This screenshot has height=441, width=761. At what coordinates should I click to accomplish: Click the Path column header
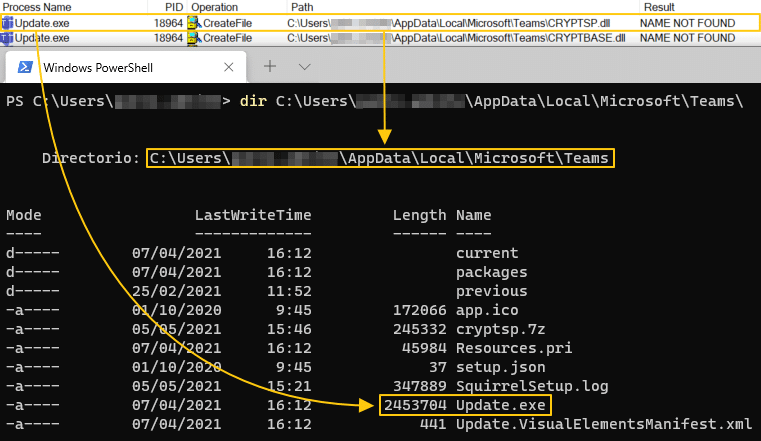click(x=302, y=7)
